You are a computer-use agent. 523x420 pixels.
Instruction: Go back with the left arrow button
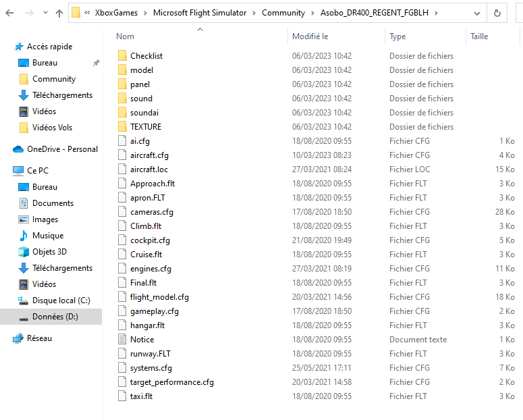9,13
